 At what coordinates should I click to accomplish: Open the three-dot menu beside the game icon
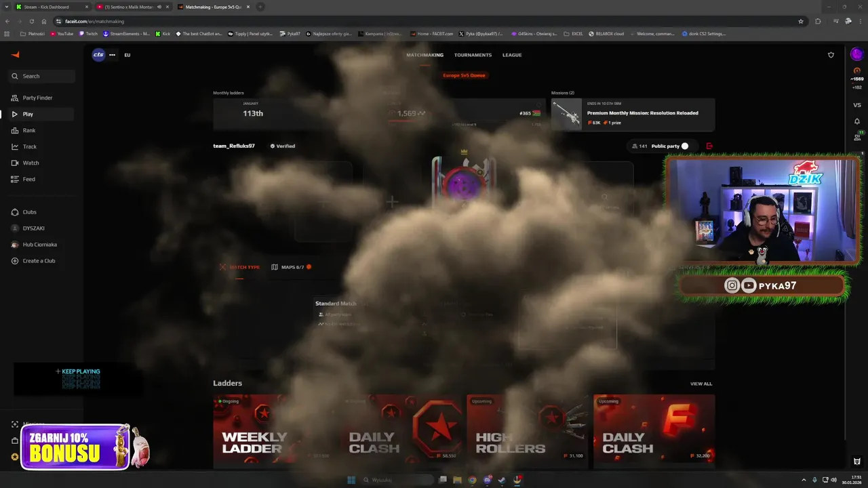tap(113, 55)
